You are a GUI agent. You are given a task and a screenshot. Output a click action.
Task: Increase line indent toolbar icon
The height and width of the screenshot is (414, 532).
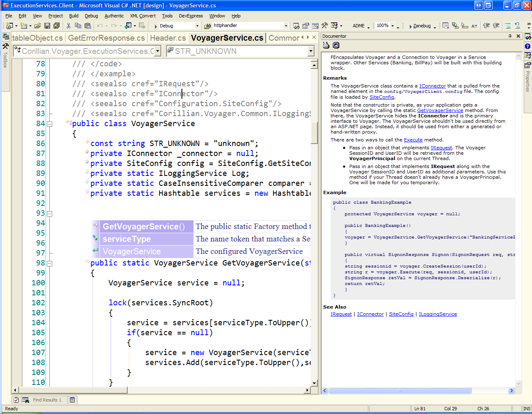[x=496, y=26]
